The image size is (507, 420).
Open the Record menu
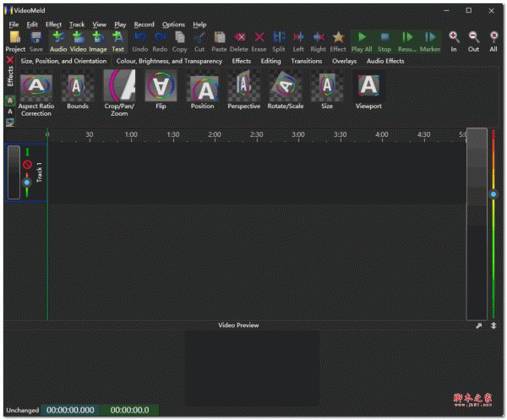tap(144, 25)
